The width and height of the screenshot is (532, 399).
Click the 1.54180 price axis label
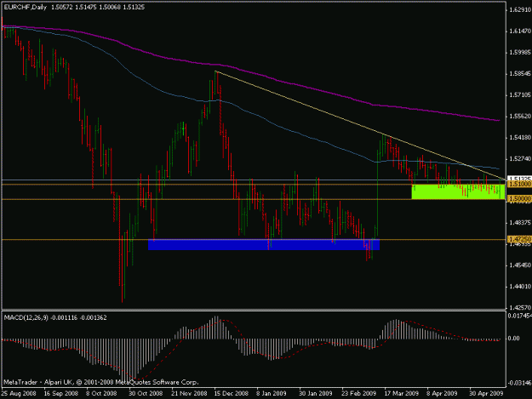pyautogui.click(x=520, y=138)
